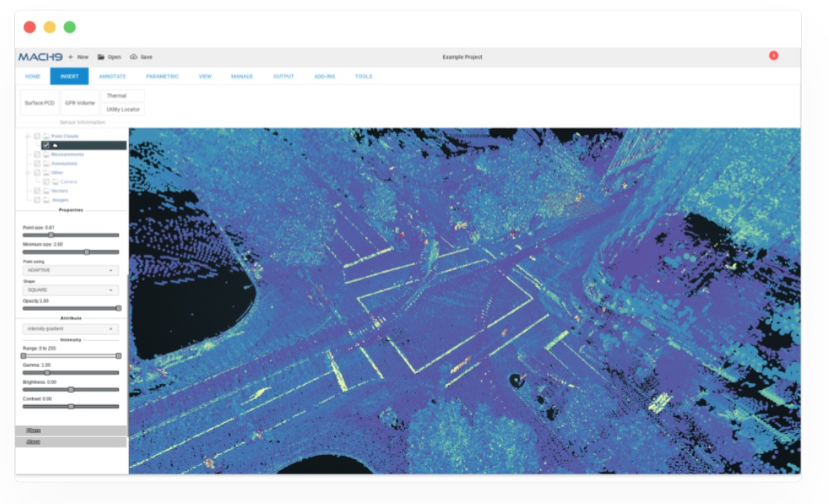This screenshot has height=504, width=828.
Task: Click the Range slider's right handle
Action: coord(118,356)
